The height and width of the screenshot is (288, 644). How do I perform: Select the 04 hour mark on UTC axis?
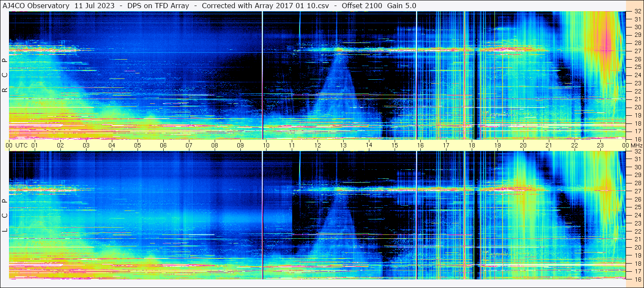point(112,145)
